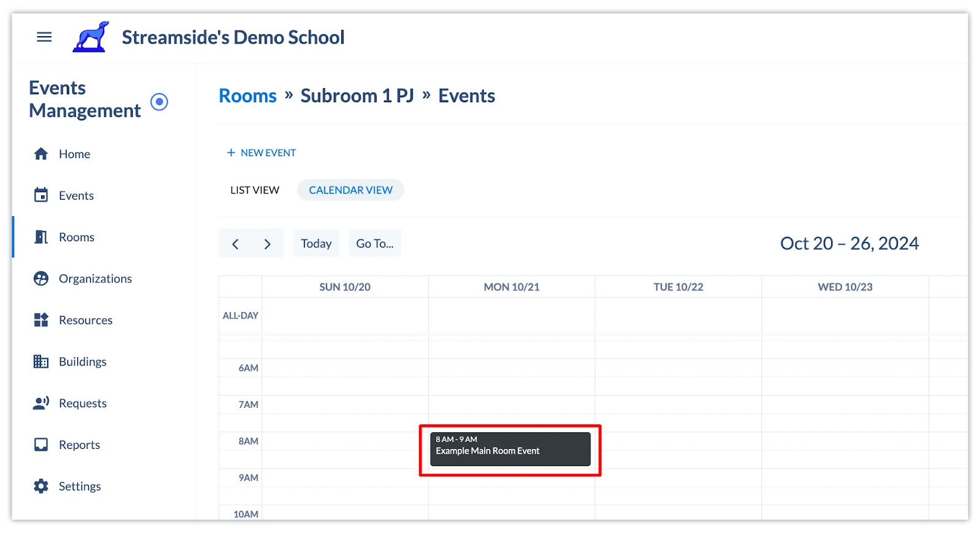Click the 7AM time label

click(x=248, y=405)
